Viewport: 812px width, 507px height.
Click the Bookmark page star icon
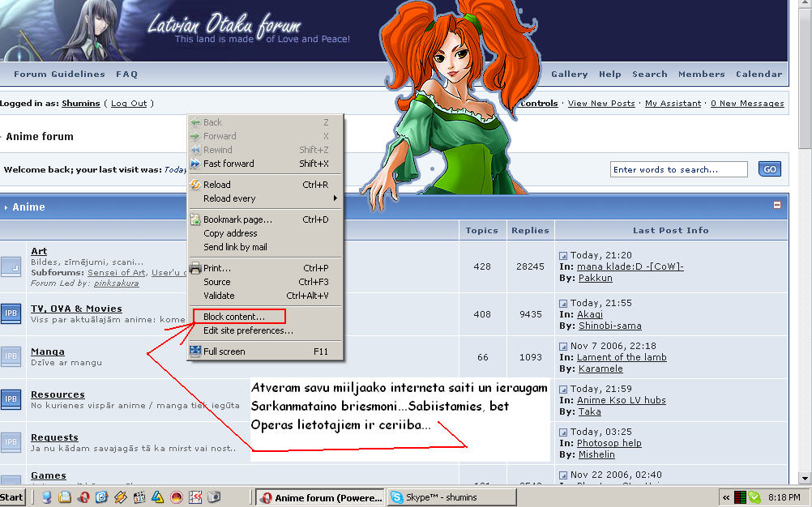[x=195, y=219]
